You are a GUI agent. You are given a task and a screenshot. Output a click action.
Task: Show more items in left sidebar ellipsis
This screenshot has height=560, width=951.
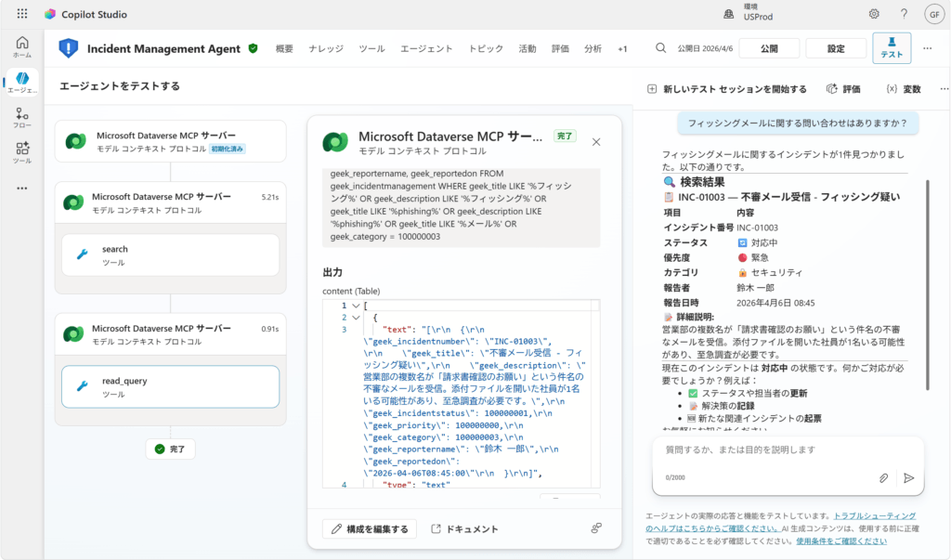click(22, 188)
